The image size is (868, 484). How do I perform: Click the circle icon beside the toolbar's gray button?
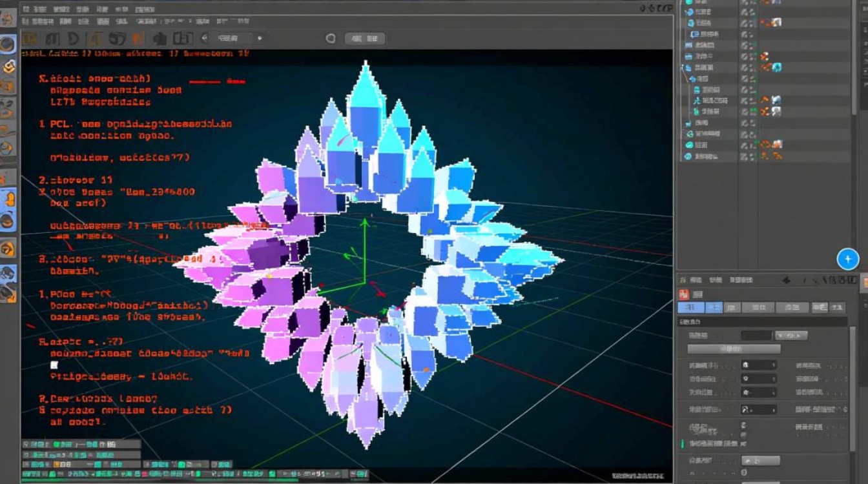(331, 39)
